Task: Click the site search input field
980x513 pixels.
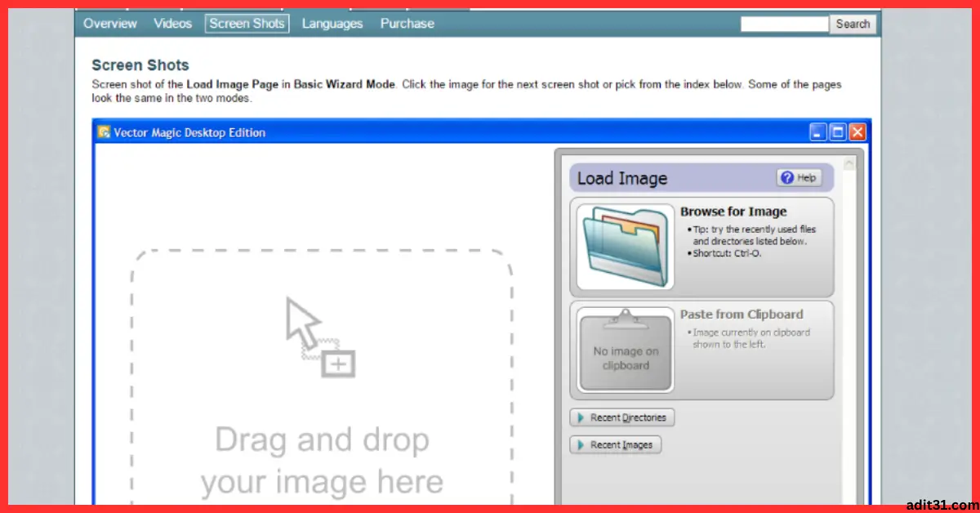Action: [784, 25]
